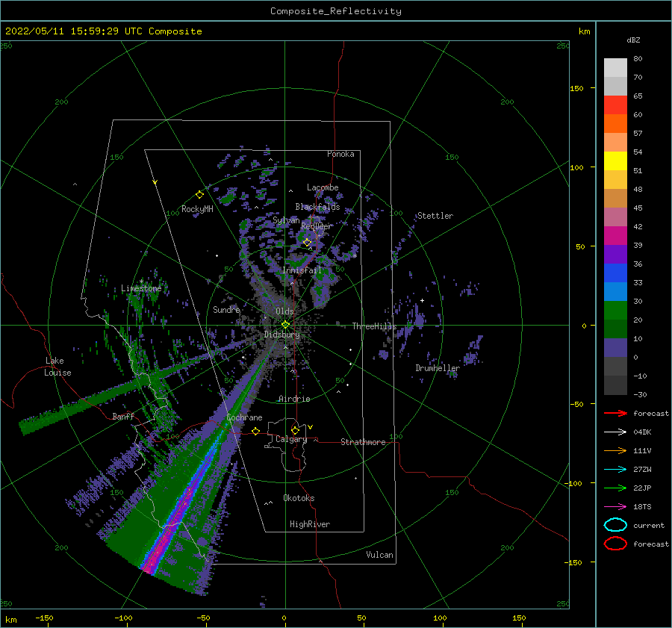
Task: Click the Calgary label
Action: pyautogui.click(x=291, y=439)
